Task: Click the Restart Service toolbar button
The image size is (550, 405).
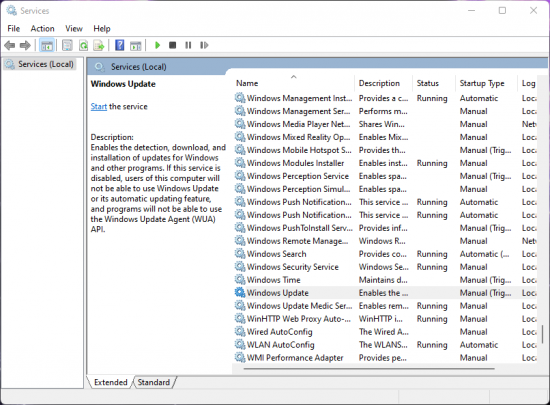Action: [204, 45]
